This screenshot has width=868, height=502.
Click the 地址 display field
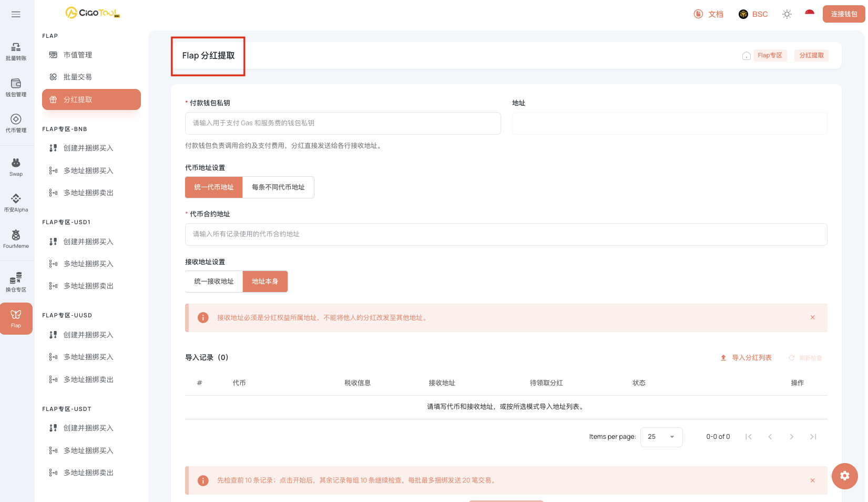click(x=670, y=123)
